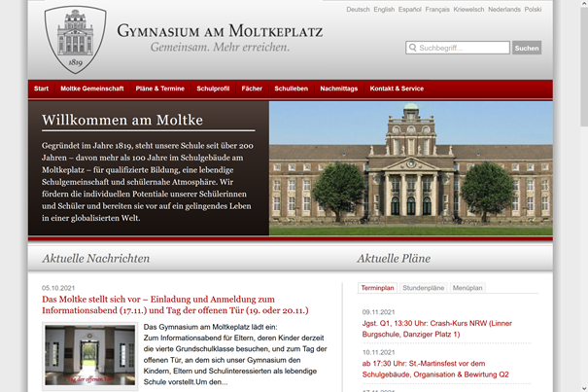Open the Pläne & Termine menu

click(x=160, y=89)
